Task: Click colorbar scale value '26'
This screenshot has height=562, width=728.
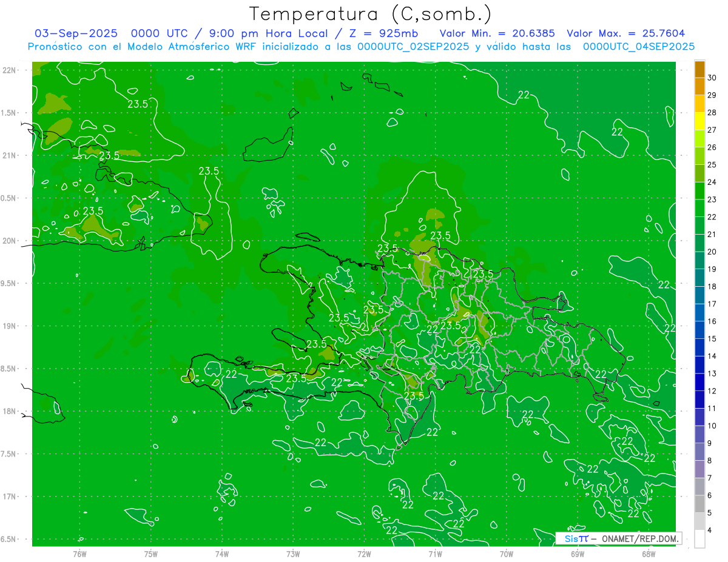Action: click(712, 147)
